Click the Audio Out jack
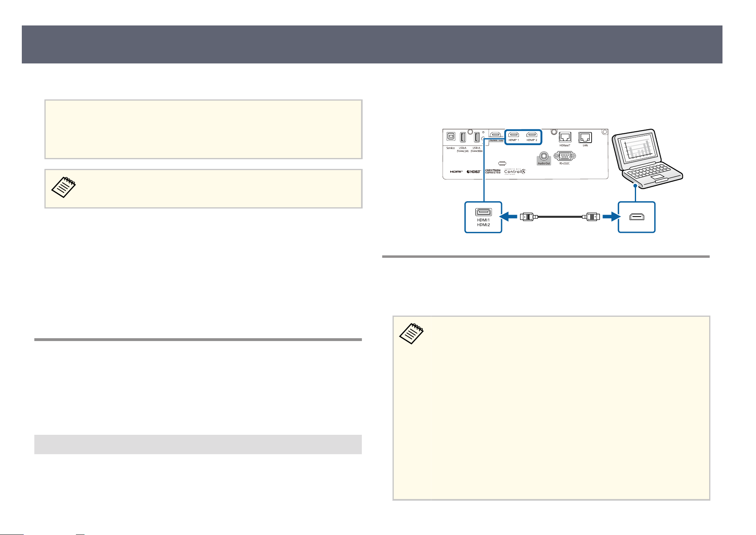The height and width of the screenshot is (535, 756). point(544,156)
